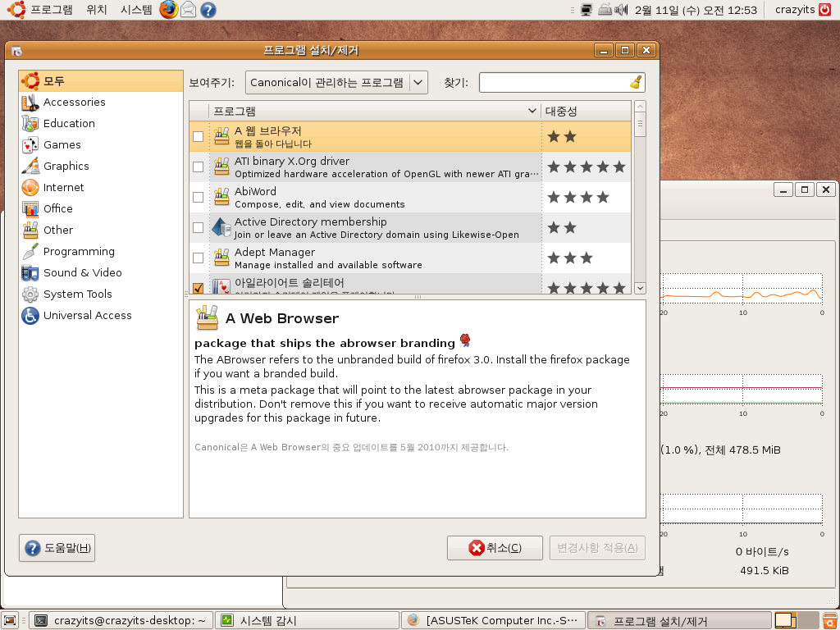This screenshot has height=630, width=840.
Task: Sort by the 대중성 column header
Action: click(586, 111)
